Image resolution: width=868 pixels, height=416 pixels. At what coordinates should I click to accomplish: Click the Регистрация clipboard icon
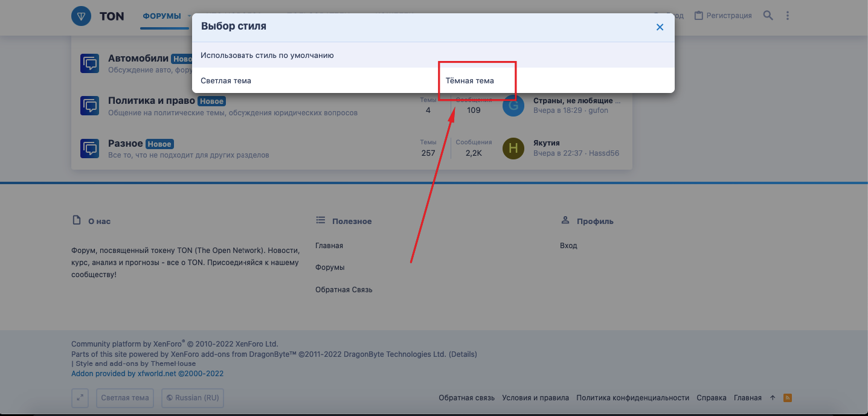pos(699,16)
